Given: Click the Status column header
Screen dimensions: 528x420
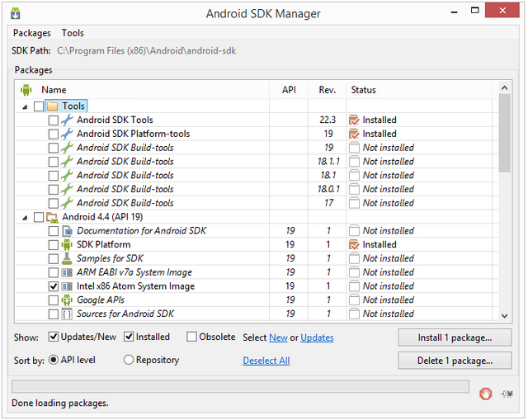Looking at the screenshot, I should [419, 90].
